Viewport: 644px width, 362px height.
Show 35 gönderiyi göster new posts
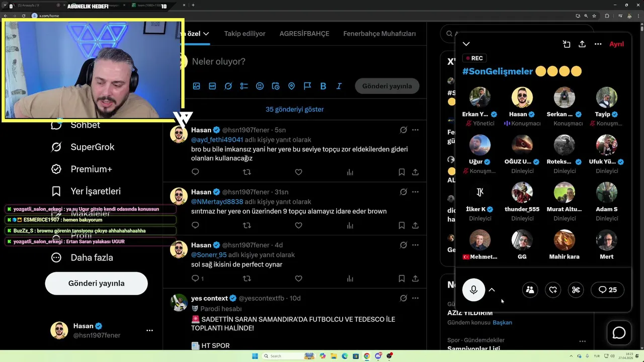click(x=294, y=109)
